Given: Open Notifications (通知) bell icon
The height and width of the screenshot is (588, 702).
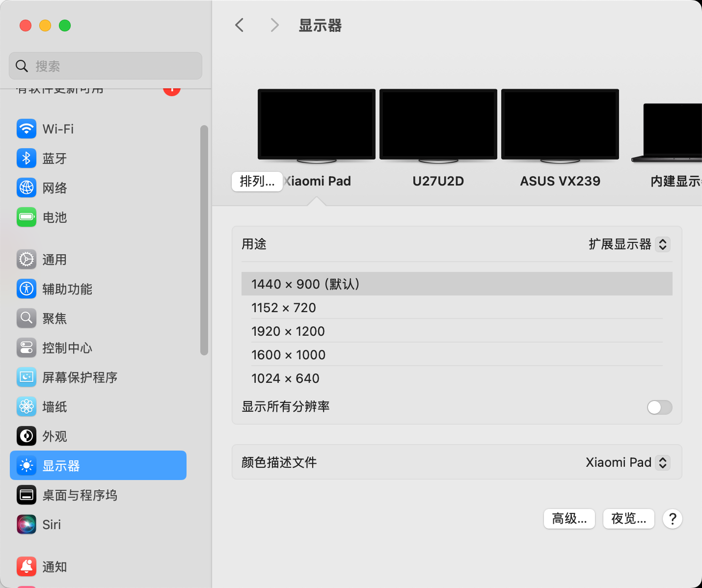Looking at the screenshot, I should 27,567.
